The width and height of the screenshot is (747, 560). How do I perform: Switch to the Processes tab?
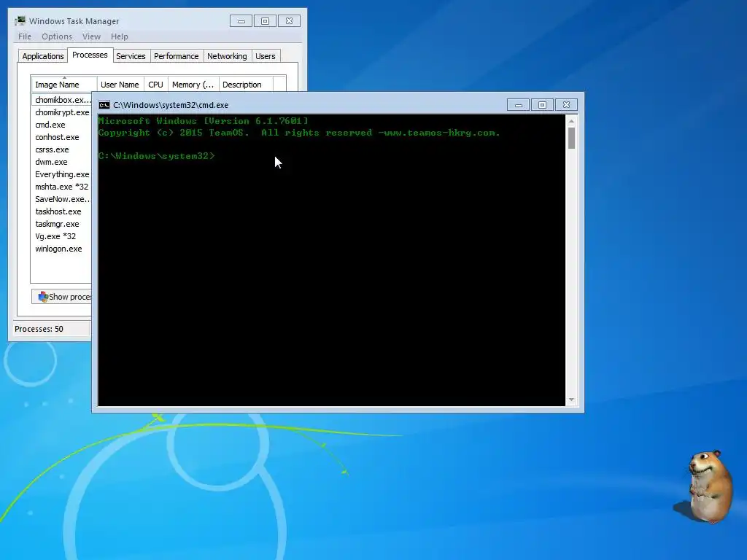90,55
